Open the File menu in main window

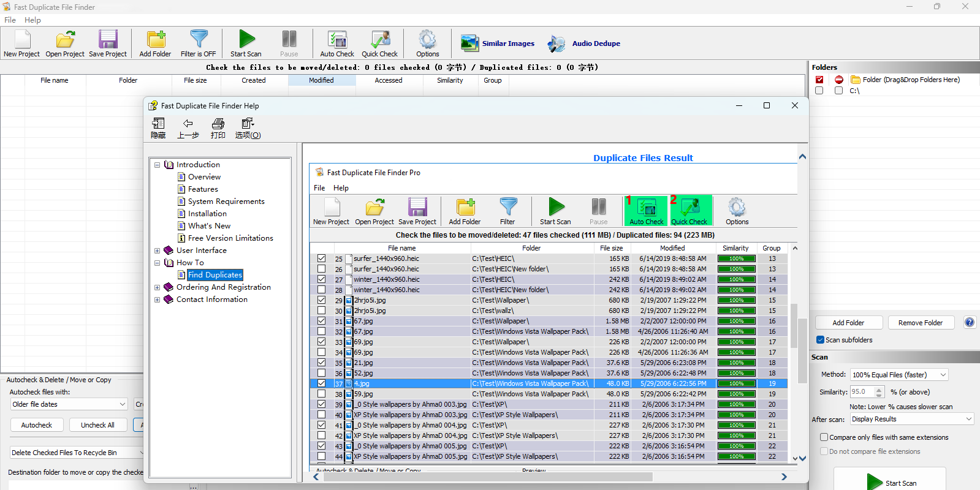[10, 20]
